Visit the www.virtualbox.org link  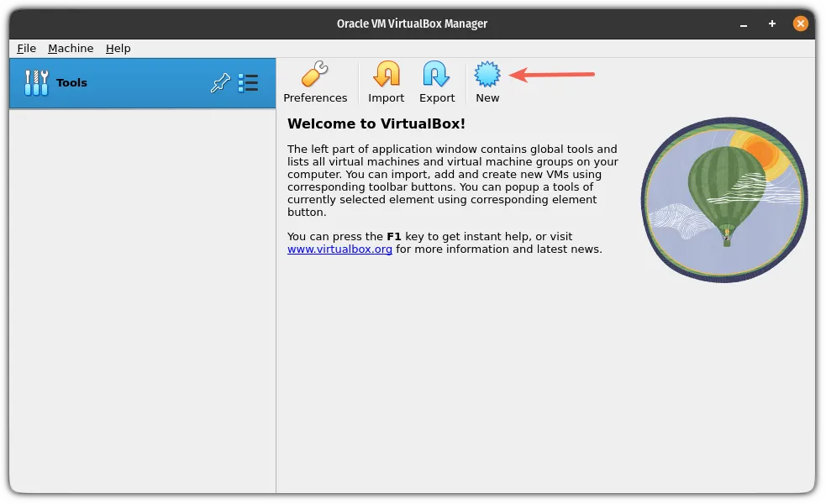click(339, 249)
